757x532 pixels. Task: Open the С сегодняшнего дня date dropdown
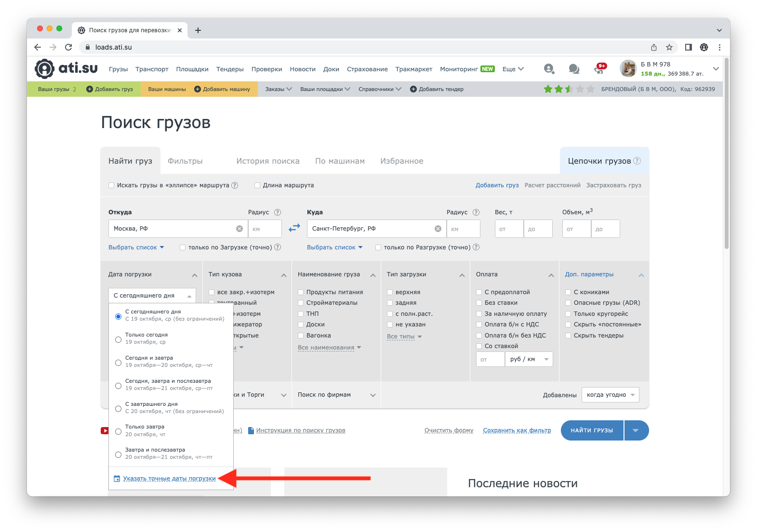pyautogui.click(x=152, y=296)
